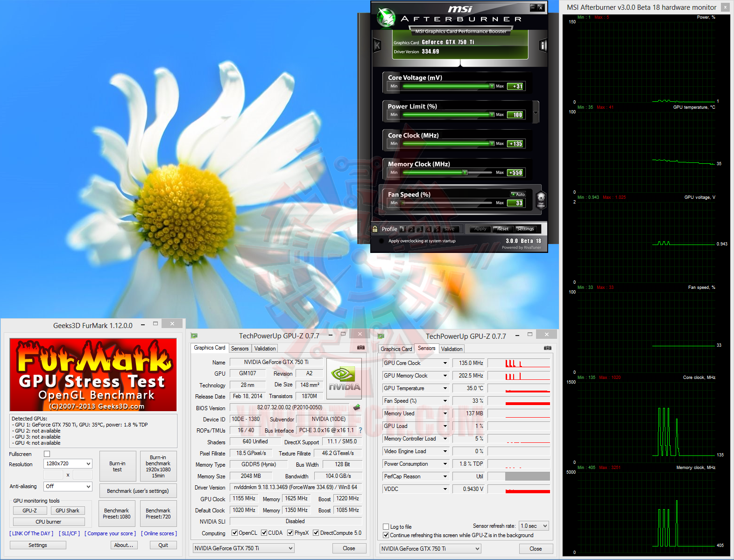Click camera icon in GPU-Z Graphics Card window
Screen dimensions: 734x560
tap(361, 348)
